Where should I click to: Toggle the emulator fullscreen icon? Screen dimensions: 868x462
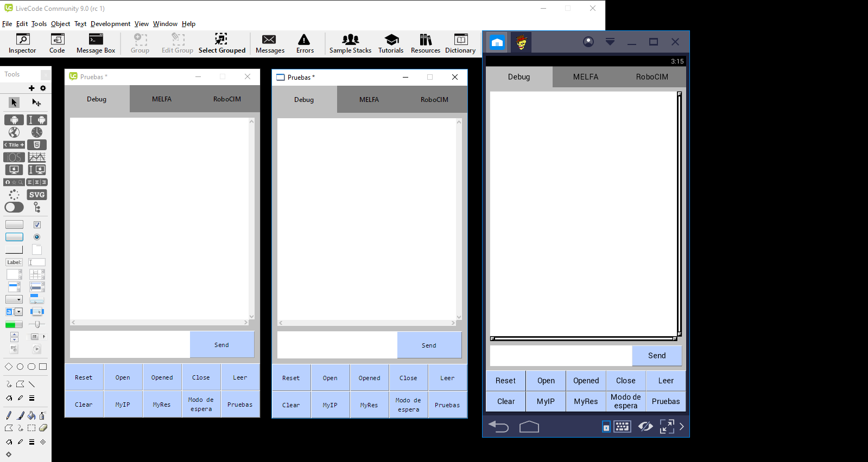667,427
